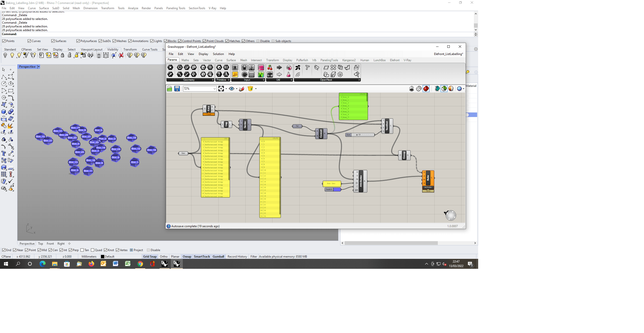The image size is (644, 333).
Task: Open the Zoom Extents dropdown arrow
Action: [x=226, y=89]
